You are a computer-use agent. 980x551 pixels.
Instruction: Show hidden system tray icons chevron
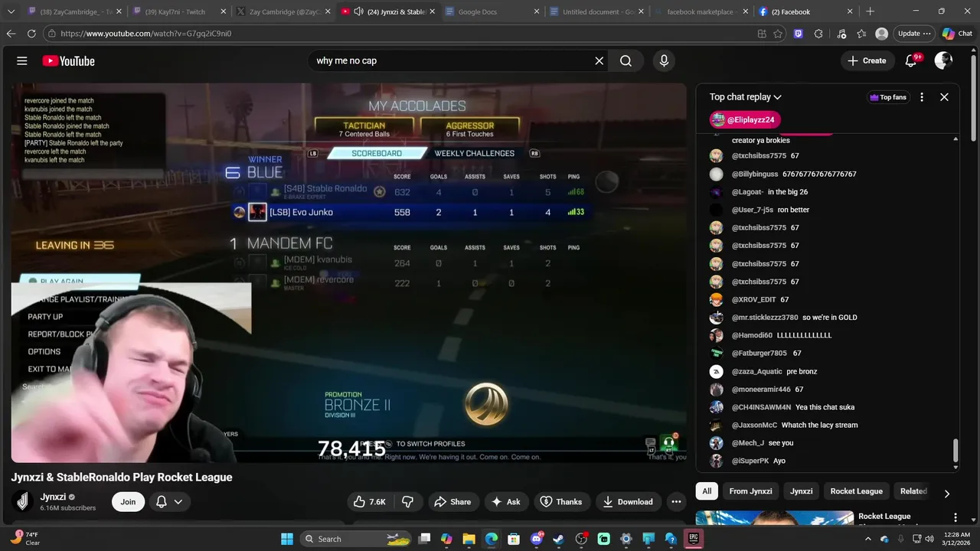868,539
